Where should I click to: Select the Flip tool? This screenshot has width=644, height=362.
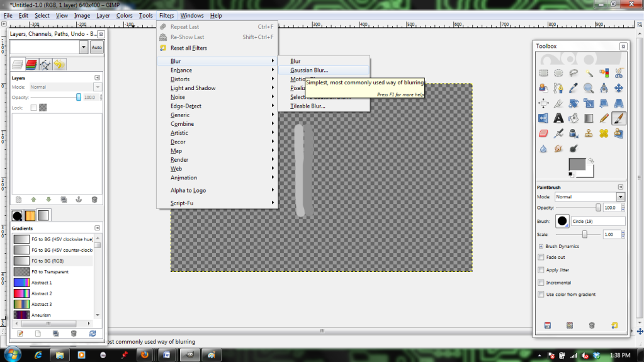[x=543, y=118]
